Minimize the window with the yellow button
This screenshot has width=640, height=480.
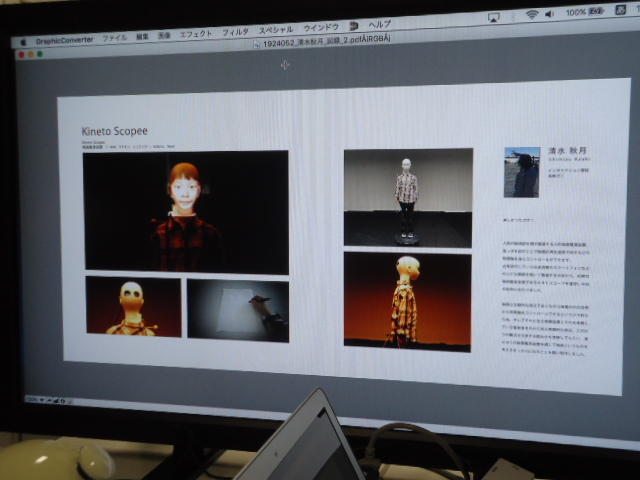pyautogui.click(x=31, y=54)
